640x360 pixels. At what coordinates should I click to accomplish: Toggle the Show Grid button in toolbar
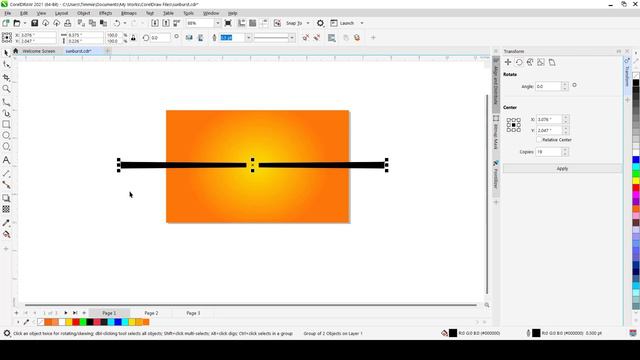[x=253, y=23]
